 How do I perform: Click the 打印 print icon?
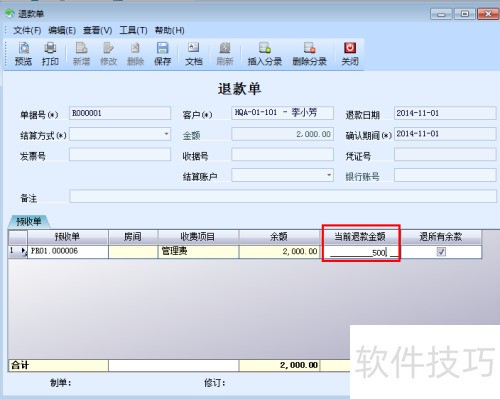pyautogui.click(x=50, y=53)
